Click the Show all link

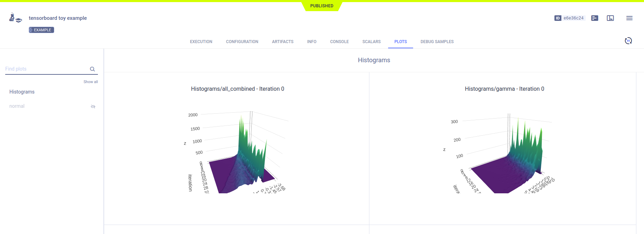pyautogui.click(x=90, y=82)
